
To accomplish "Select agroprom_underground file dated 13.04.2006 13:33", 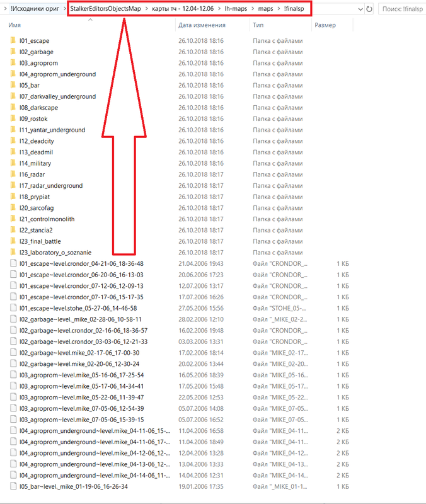I will coord(95,464).
